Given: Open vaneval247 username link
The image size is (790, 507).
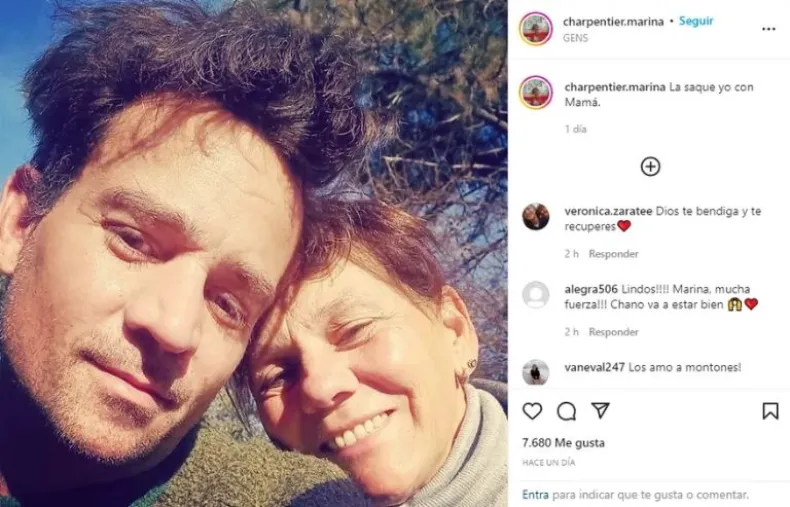Looking at the screenshot, I should click(595, 367).
